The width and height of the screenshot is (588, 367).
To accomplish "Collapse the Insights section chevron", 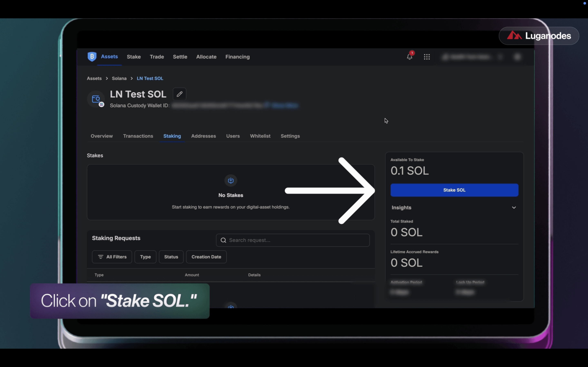I will pyautogui.click(x=514, y=208).
